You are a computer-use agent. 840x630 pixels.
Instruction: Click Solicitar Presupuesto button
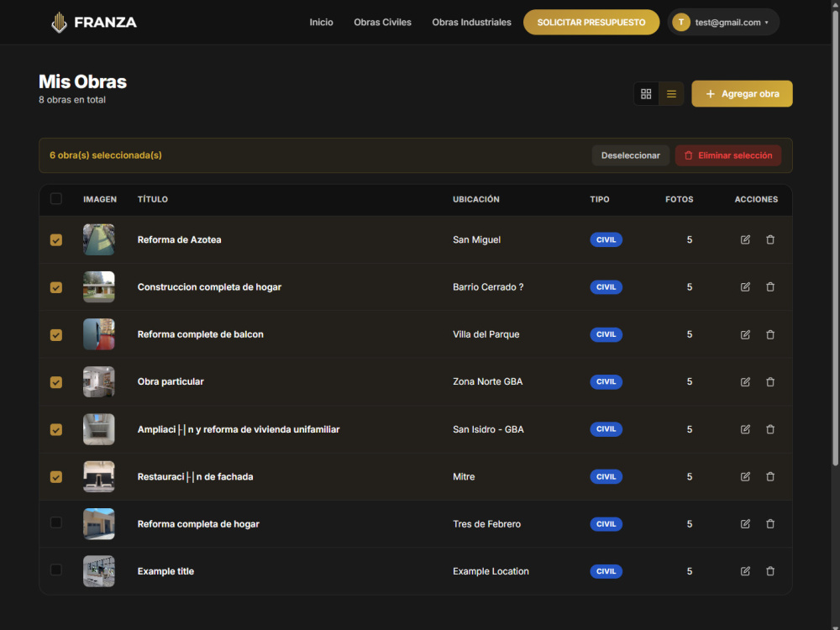(x=591, y=22)
